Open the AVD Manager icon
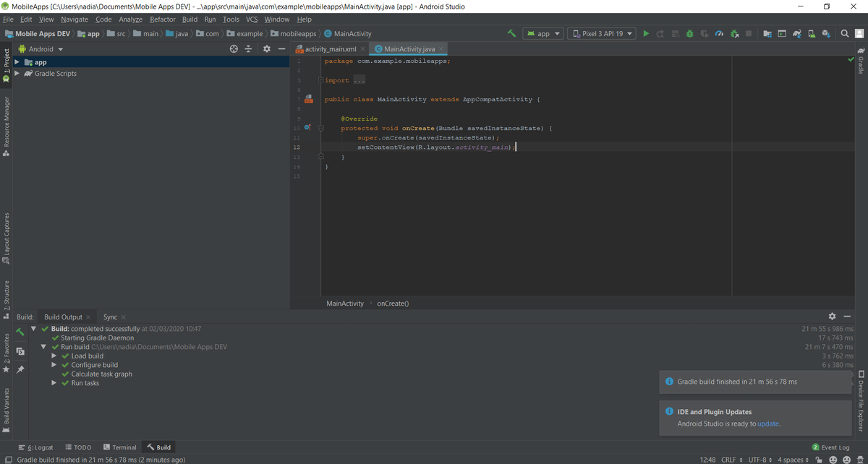Image resolution: width=868 pixels, height=464 pixels. click(812, 33)
